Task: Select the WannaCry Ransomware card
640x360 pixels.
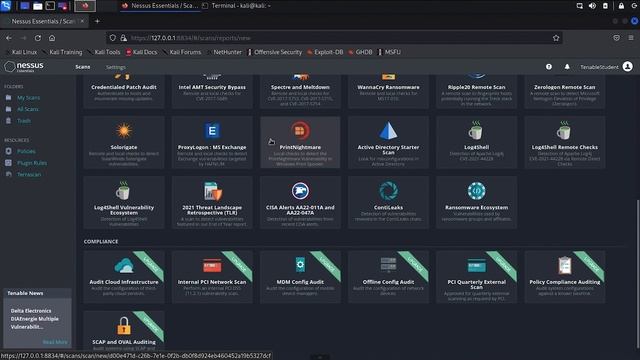Action: coord(388,91)
